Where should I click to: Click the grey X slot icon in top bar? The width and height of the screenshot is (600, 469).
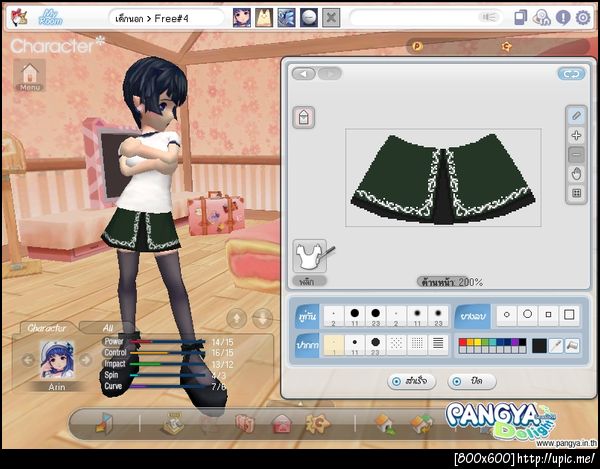click(331, 17)
